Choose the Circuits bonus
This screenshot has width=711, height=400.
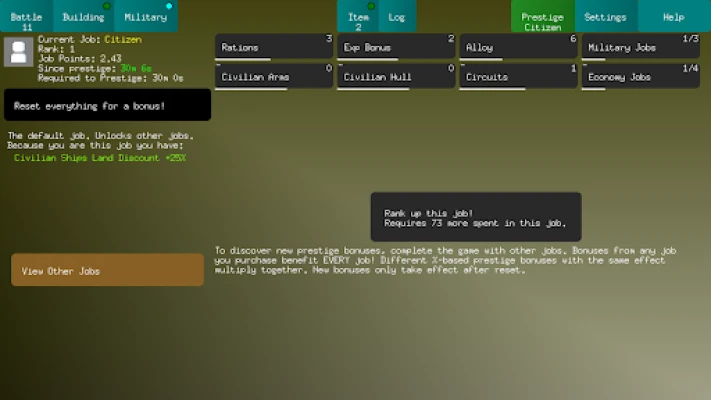519,76
